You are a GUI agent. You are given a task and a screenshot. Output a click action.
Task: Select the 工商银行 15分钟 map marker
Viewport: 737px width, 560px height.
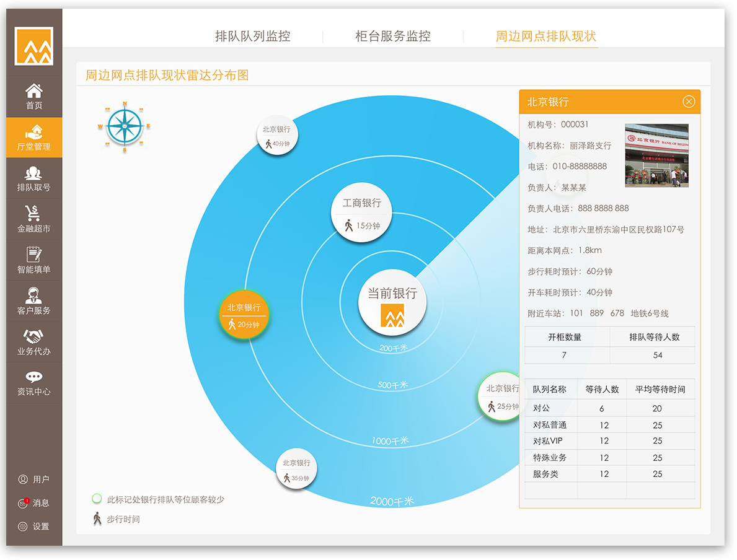point(361,214)
